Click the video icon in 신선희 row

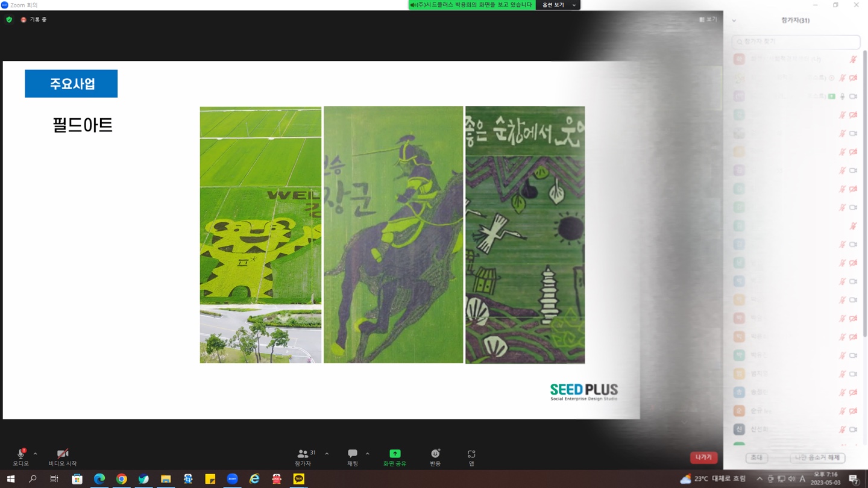pyautogui.click(x=854, y=430)
